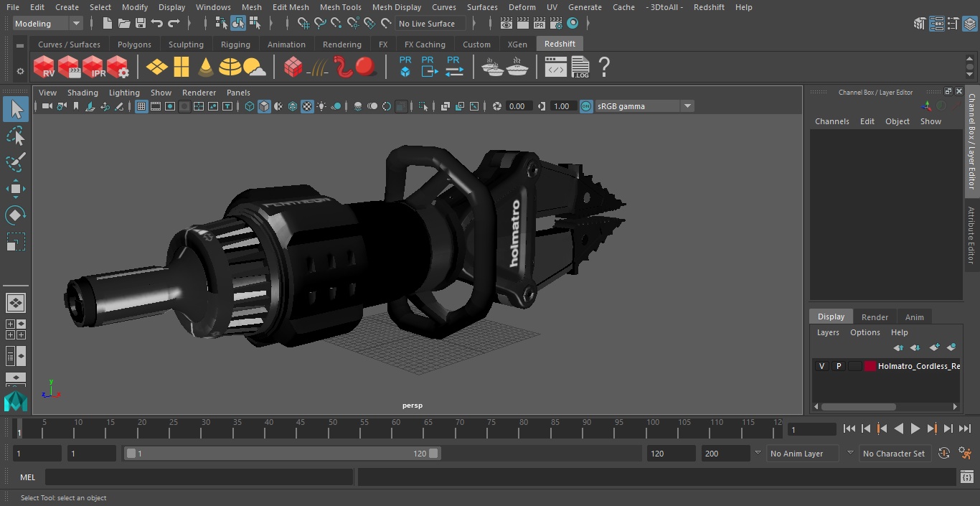The image size is (980, 506).
Task: Go to end of playback range
Action: pyautogui.click(x=965, y=428)
